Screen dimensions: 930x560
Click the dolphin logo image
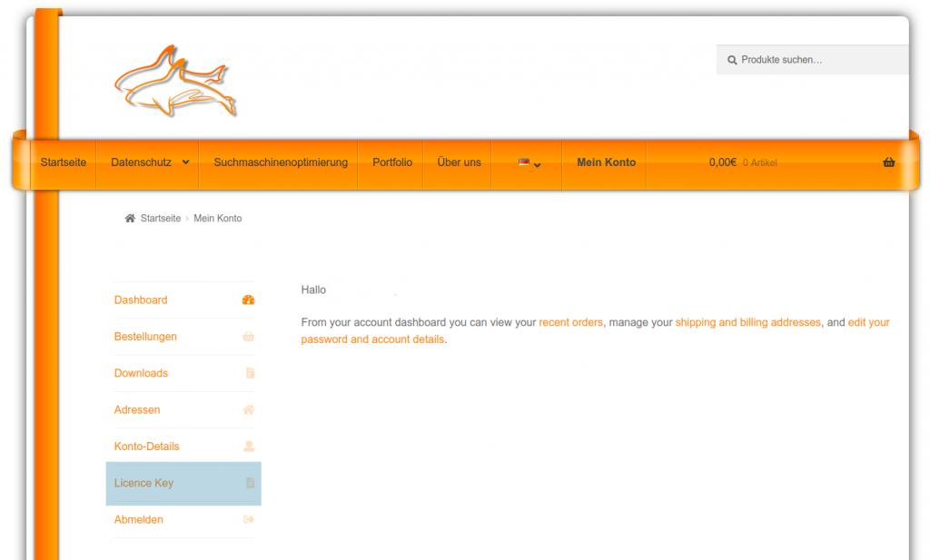tap(175, 81)
